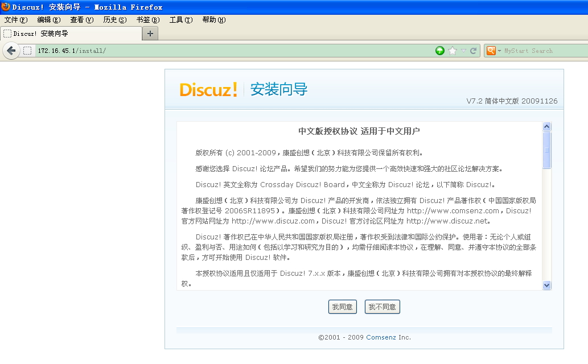Click the registration number 2006SR11895 text
This screenshot has height=364, width=588.
250,210
